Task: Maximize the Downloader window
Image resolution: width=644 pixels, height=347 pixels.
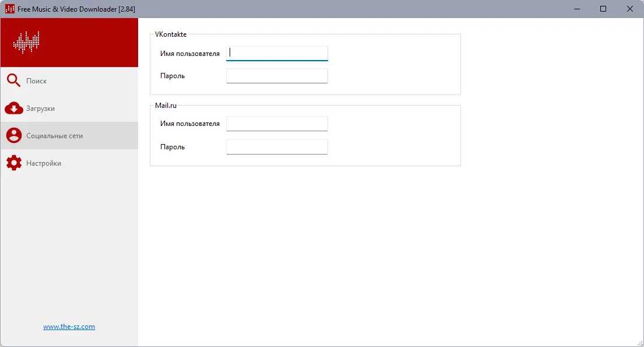Action: click(x=603, y=9)
